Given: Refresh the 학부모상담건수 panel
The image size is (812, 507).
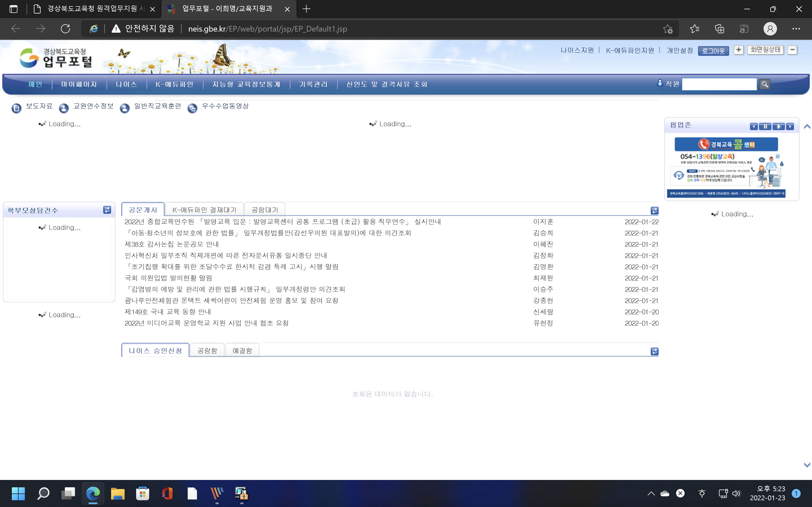Looking at the screenshot, I should (107, 210).
